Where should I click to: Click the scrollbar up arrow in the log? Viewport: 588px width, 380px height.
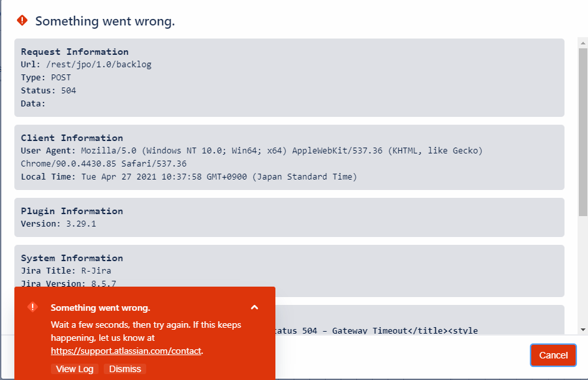pyautogui.click(x=583, y=43)
